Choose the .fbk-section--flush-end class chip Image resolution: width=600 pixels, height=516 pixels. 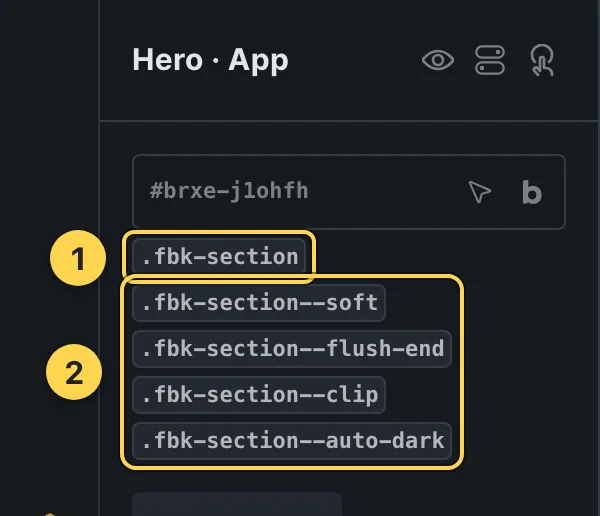(x=292, y=349)
